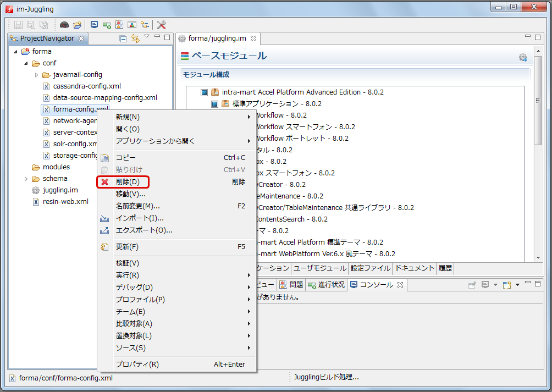Open ソース(S) submenu
552x392 pixels.
pos(176,347)
